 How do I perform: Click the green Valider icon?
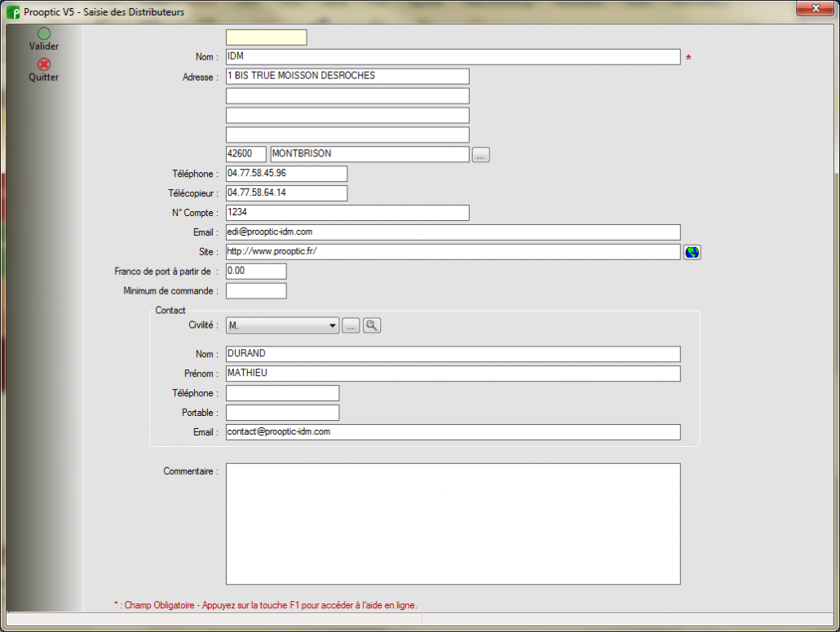pyautogui.click(x=44, y=33)
